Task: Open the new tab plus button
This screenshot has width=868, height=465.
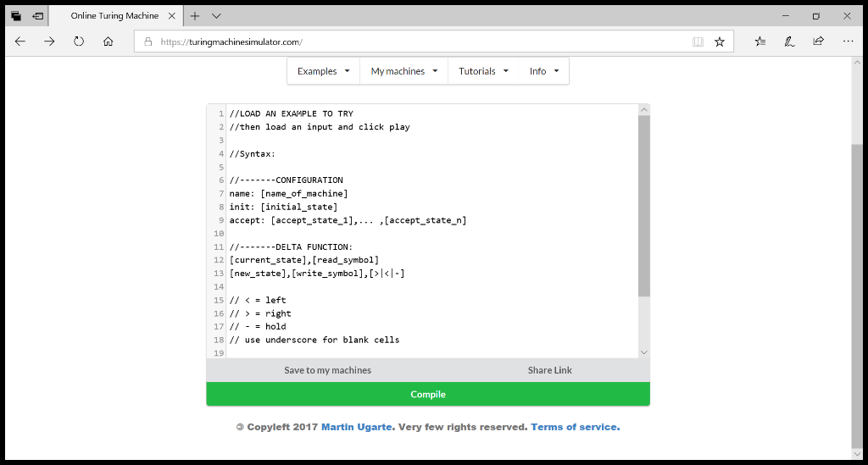Action: click(195, 16)
